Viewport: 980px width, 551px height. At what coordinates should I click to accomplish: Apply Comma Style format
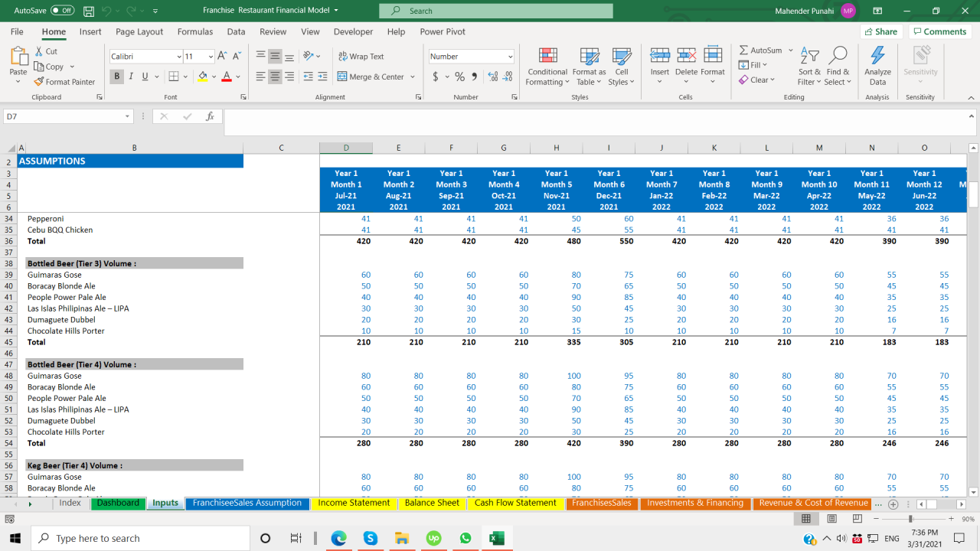(475, 77)
